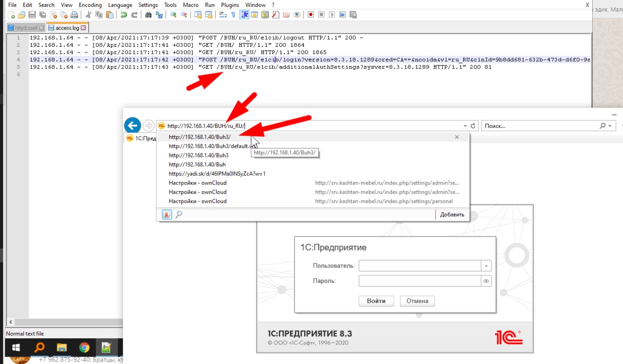623x364 pixels.
Task: Open the File menu
Action: tap(12, 5)
